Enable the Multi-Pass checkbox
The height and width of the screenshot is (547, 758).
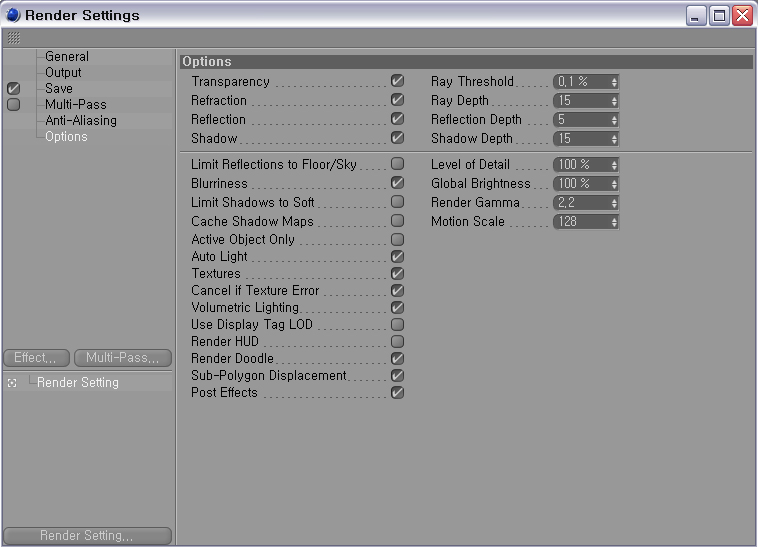point(14,104)
